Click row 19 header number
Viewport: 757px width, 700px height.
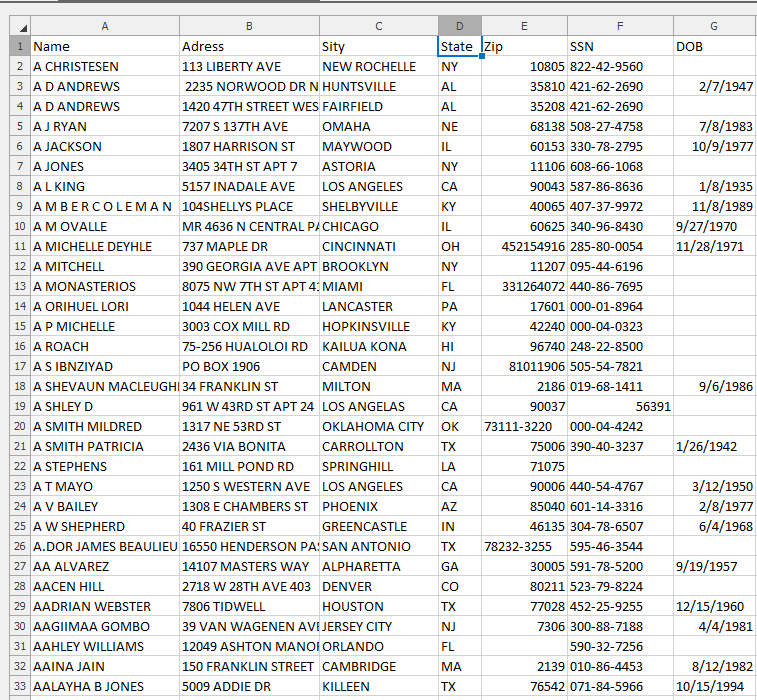coord(19,406)
